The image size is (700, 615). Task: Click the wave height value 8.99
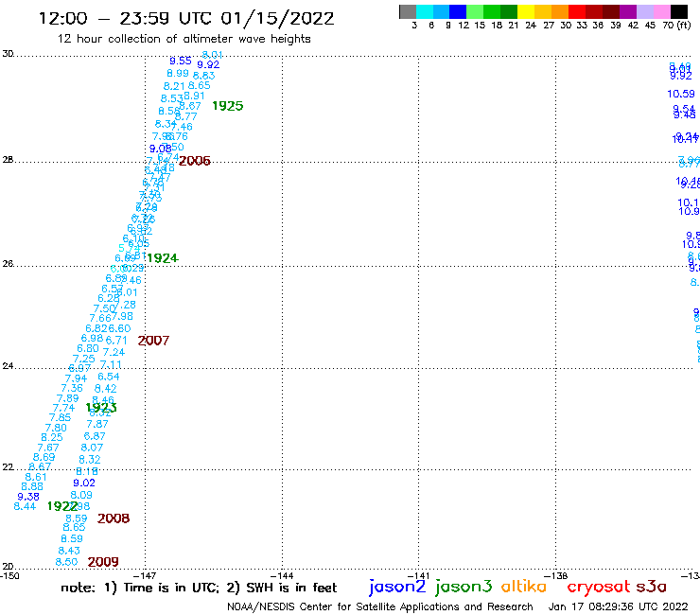point(178,73)
